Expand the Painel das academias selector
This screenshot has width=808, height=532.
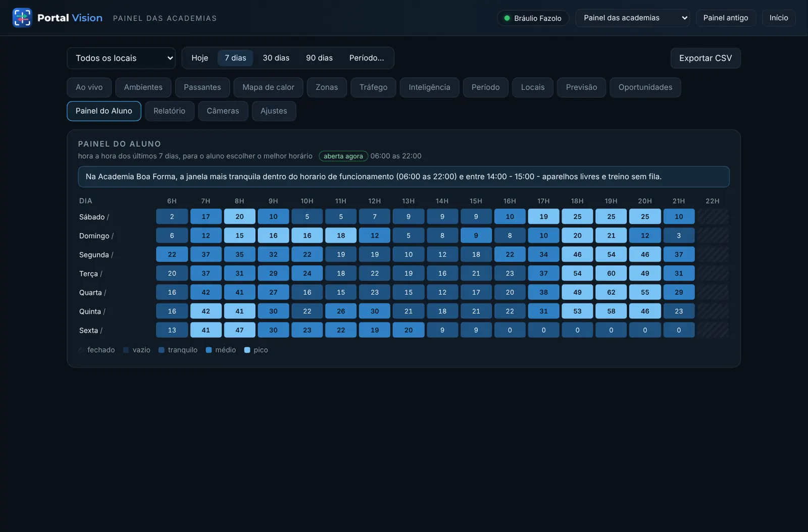632,18
